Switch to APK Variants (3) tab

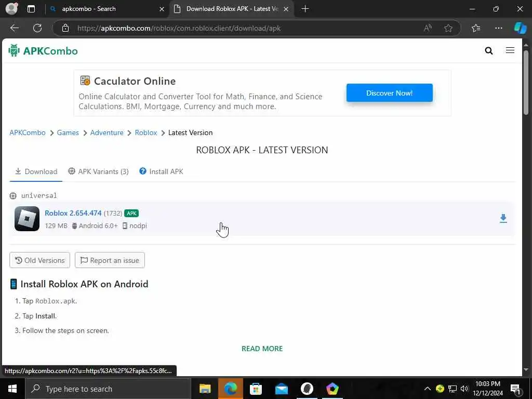coord(98,171)
